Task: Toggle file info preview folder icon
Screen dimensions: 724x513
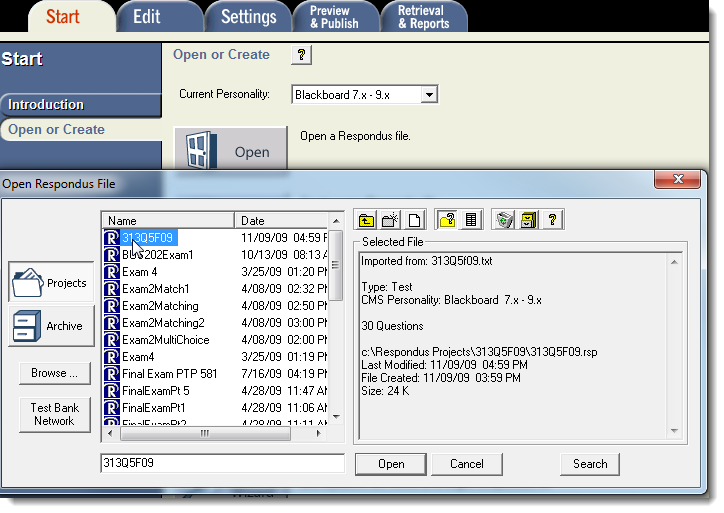Action: click(447, 220)
